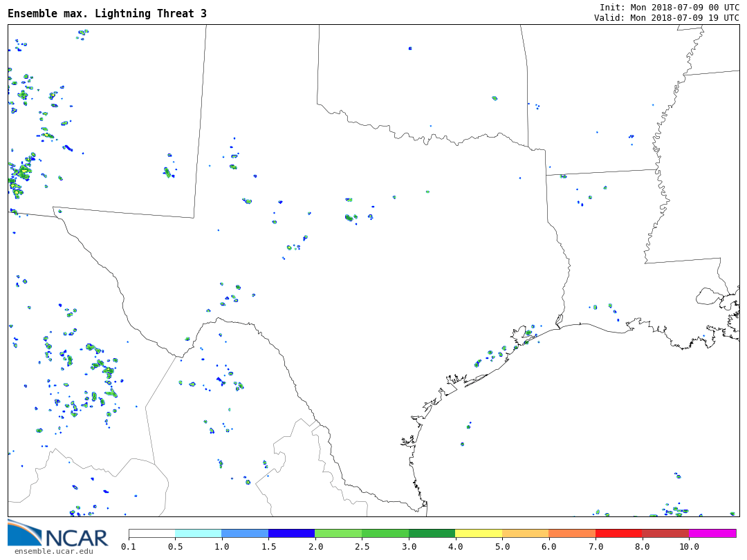Click the light cyan 0.5–1.0 swatch
Image resolution: width=747 pixels, height=560 pixels.
click(x=199, y=534)
